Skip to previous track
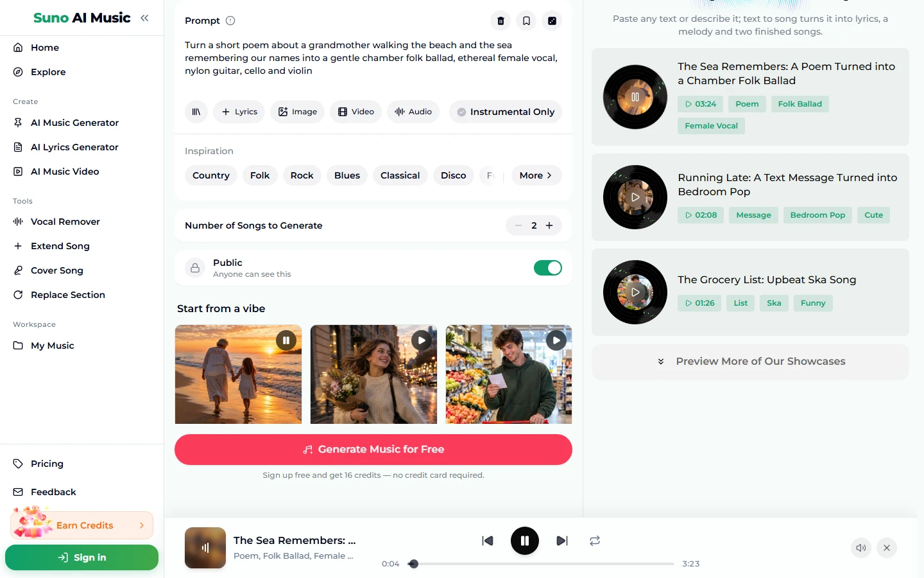Viewport: 924px width, 578px height. [x=488, y=541]
